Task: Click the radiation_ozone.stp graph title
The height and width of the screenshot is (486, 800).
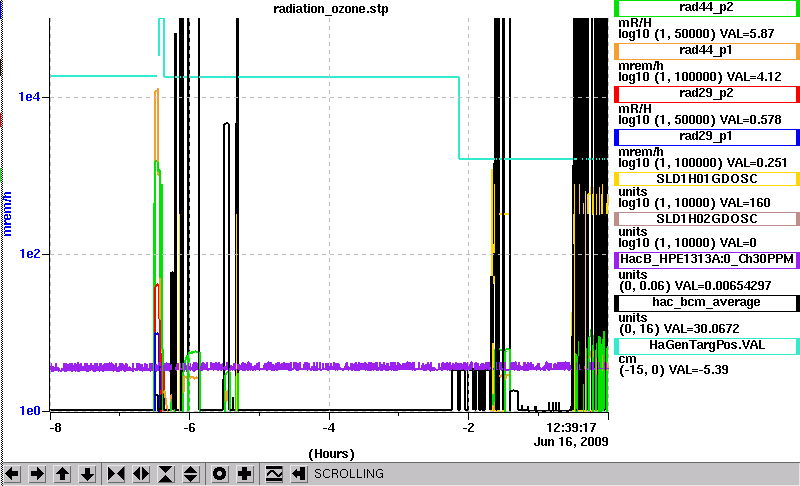Action: 331,9
